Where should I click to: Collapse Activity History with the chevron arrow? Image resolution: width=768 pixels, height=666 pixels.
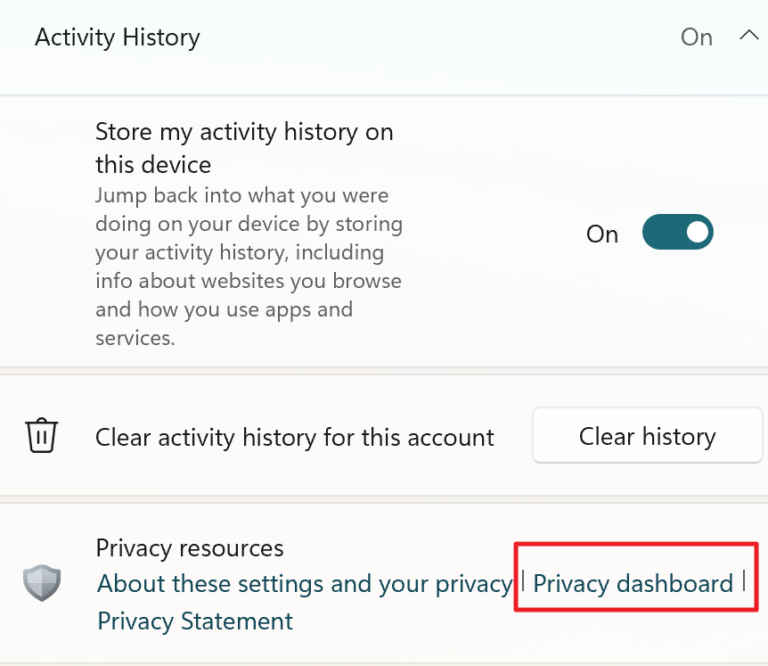click(x=749, y=36)
